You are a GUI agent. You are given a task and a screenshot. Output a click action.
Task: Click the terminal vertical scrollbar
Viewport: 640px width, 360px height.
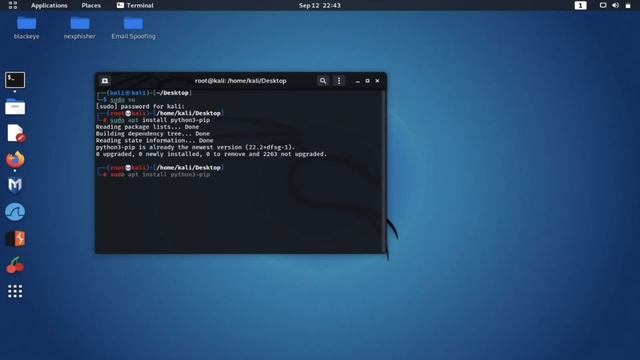[384, 171]
